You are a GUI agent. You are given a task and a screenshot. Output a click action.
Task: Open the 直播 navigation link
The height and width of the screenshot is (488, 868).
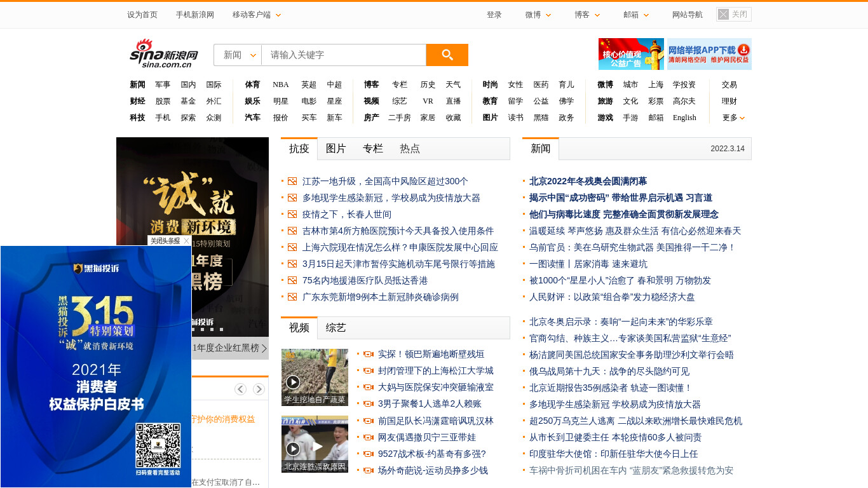453,101
